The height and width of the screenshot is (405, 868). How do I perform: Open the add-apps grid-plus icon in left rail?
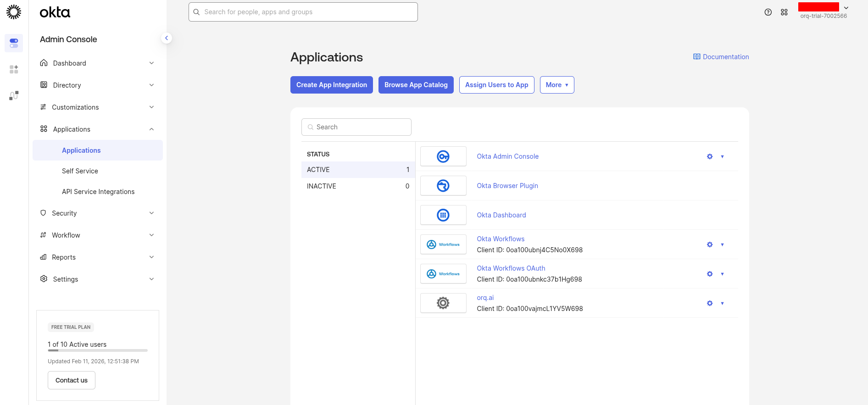14,69
